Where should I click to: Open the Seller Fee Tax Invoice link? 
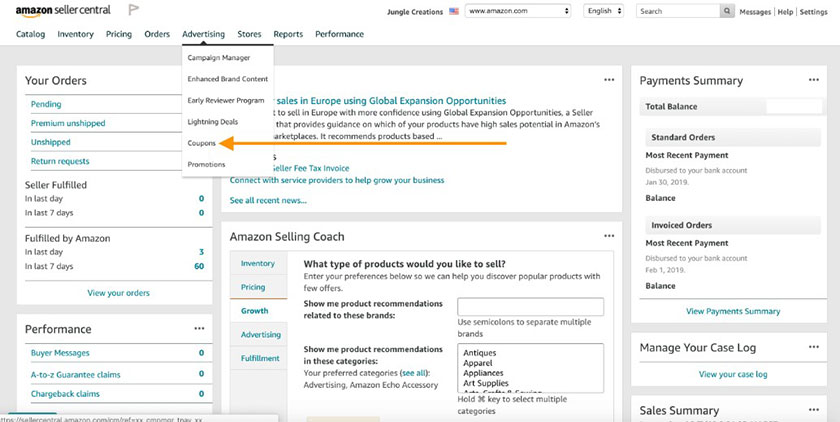pyautogui.click(x=310, y=168)
